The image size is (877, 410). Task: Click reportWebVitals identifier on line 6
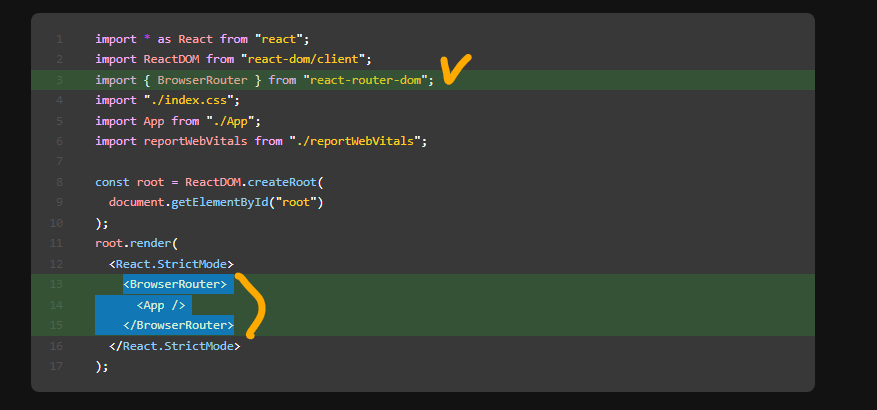pyautogui.click(x=195, y=142)
